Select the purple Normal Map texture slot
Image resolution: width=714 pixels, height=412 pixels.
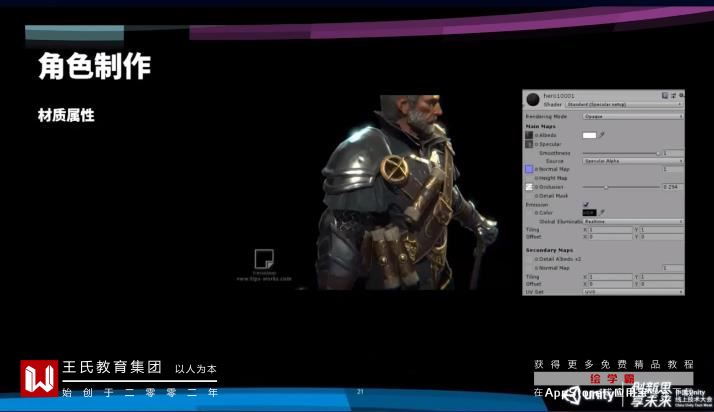coord(529,169)
